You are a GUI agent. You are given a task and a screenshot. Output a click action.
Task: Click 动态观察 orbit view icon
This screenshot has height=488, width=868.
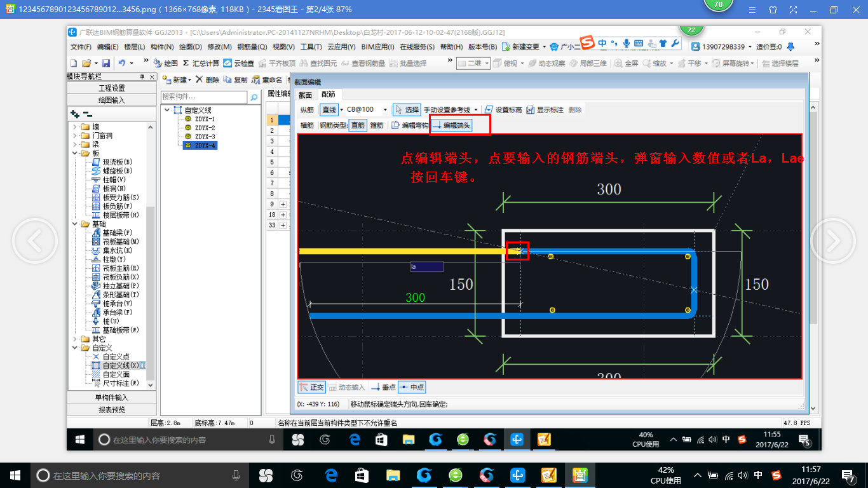point(546,64)
